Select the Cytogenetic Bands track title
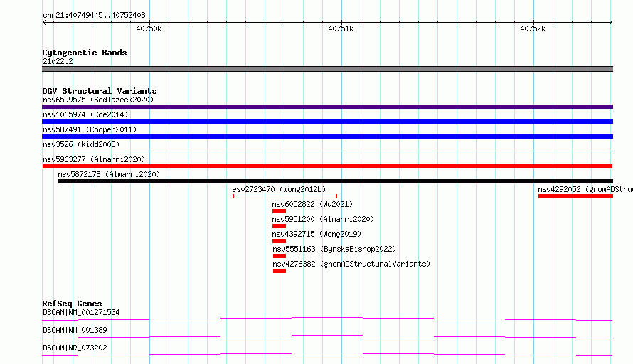Image resolution: width=633 pixels, height=364 pixels. pyautogui.click(x=85, y=53)
